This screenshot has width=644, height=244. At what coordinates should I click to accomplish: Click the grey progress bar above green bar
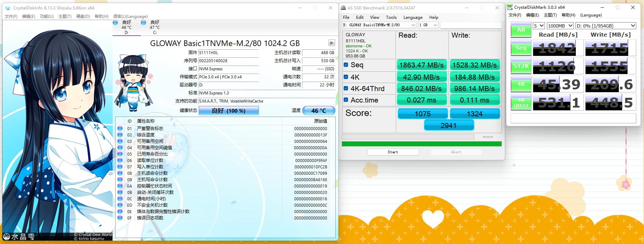(408, 137)
